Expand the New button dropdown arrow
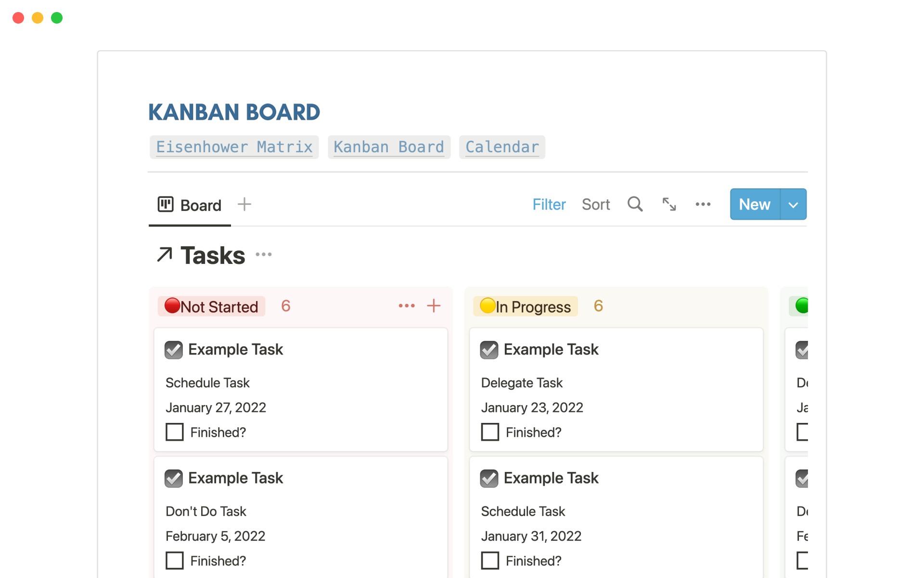This screenshot has height=578, width=924. [793, 205]
